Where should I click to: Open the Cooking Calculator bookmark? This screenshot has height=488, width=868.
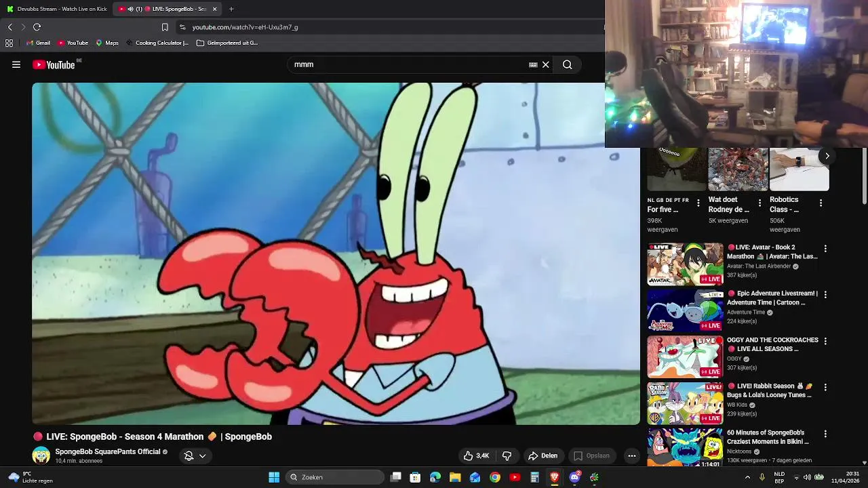(157, 43)
